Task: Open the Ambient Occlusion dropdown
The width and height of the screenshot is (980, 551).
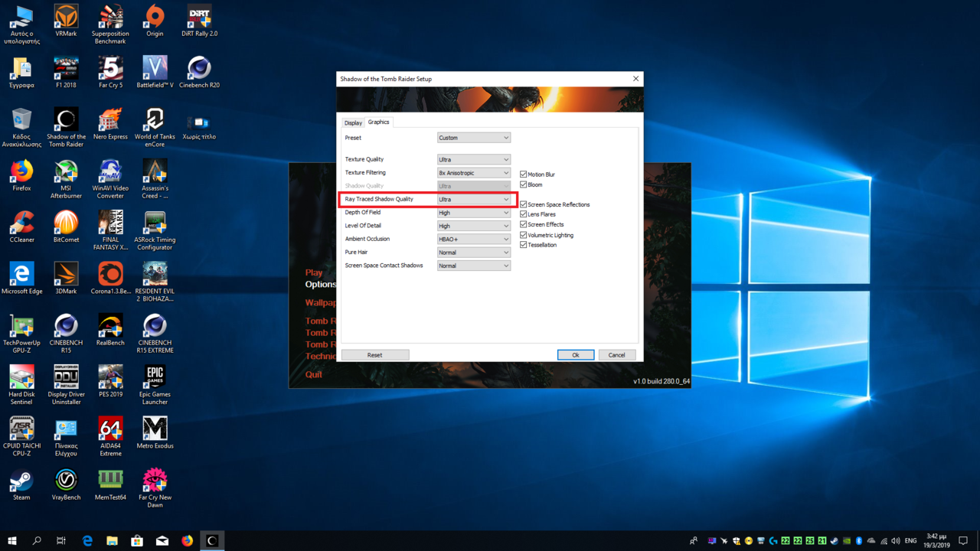Action: tap(473, 239)
